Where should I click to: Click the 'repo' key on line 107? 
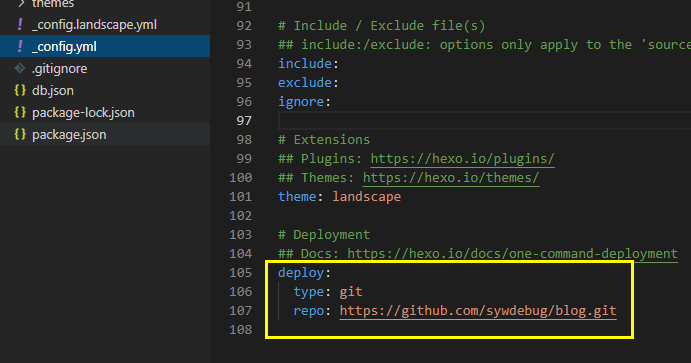(309, 311)
